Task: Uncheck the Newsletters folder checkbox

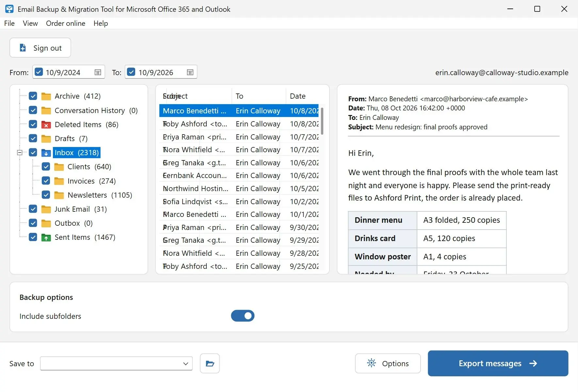Action: click(x=46, y=195)
